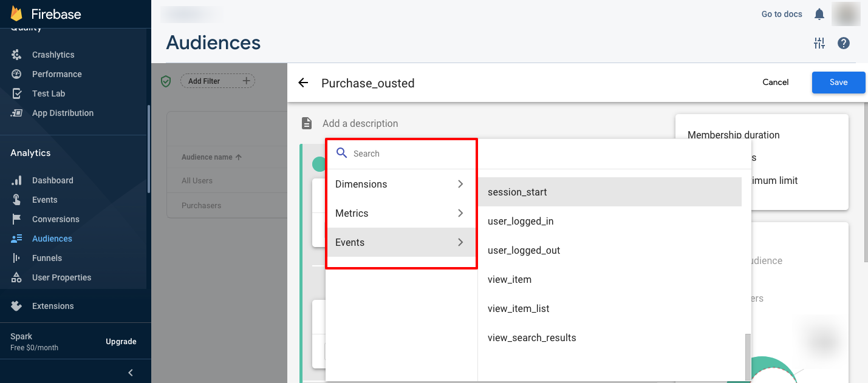This screenshot has width=868, height=383.
Task: Click the Test Lab sidebar icon
Action: pyautogui.click(x=17, y=93)
